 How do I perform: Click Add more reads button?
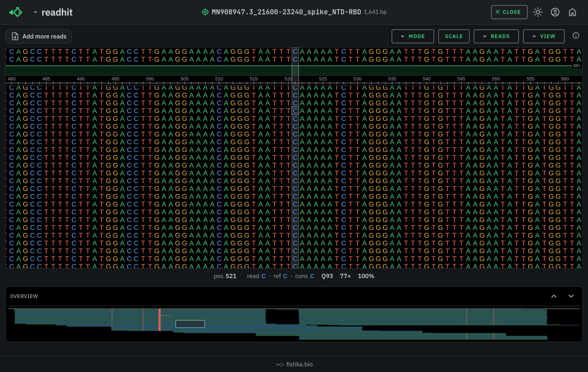[x=38, y=36]
